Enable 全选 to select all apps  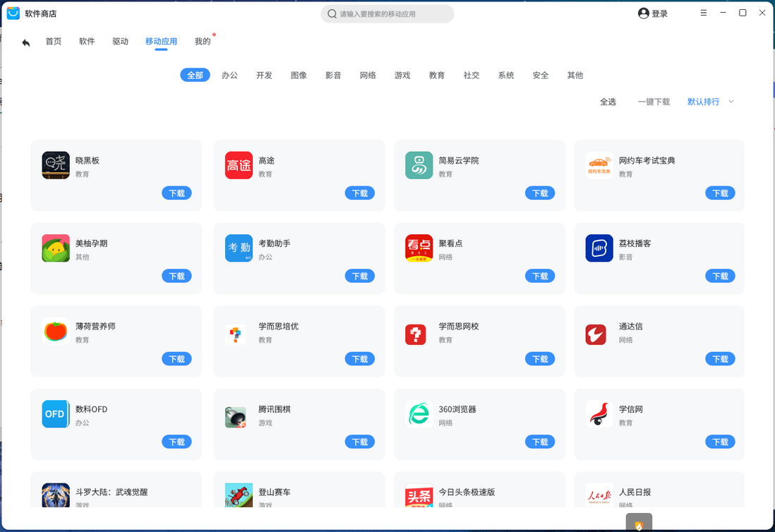[x=608, y=102]
